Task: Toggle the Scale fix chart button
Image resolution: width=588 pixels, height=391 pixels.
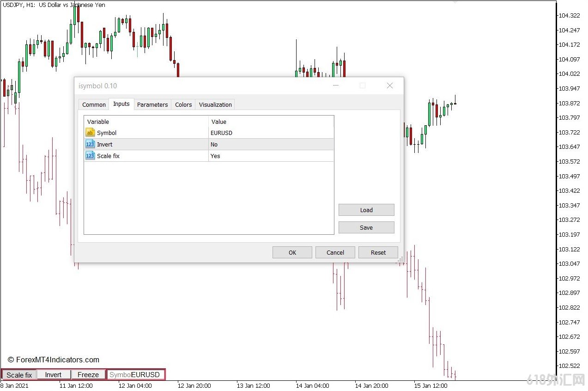Action: click(x=19, y=375)
